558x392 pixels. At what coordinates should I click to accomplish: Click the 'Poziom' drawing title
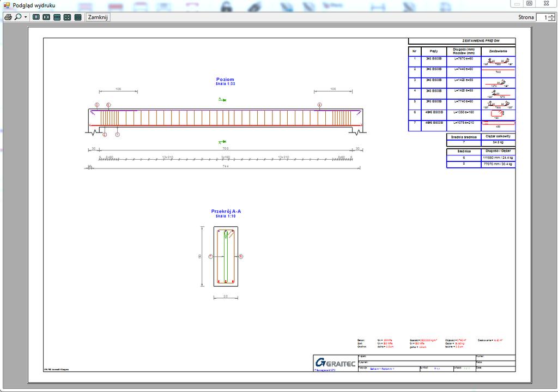tap(225, 80)
